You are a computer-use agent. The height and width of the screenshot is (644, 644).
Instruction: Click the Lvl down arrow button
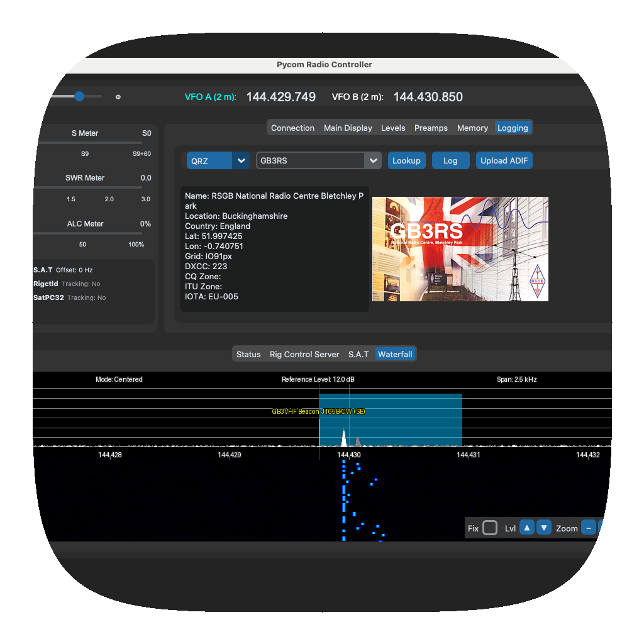point(544,528)
